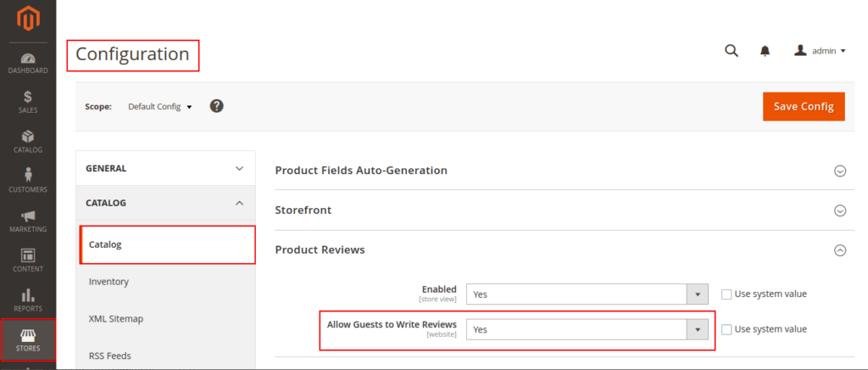Click the Save Config button
This screenshot has width=868, height=370.
803,106
